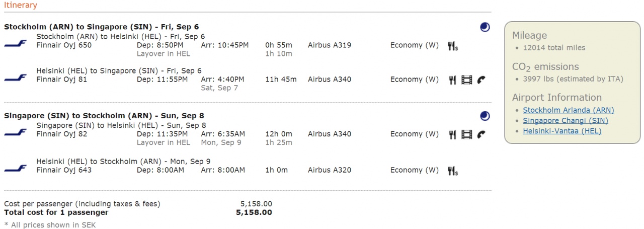The image size is (644, 229).
Task: Click the bold total cost 5,158.00 amount
Action: pos(254,212)
